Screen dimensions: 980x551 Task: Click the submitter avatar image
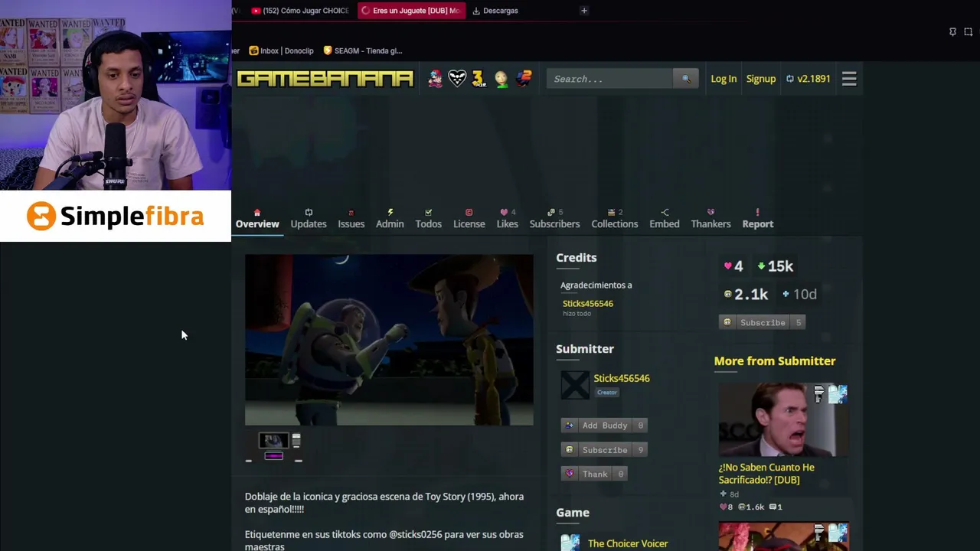point(575,385)
